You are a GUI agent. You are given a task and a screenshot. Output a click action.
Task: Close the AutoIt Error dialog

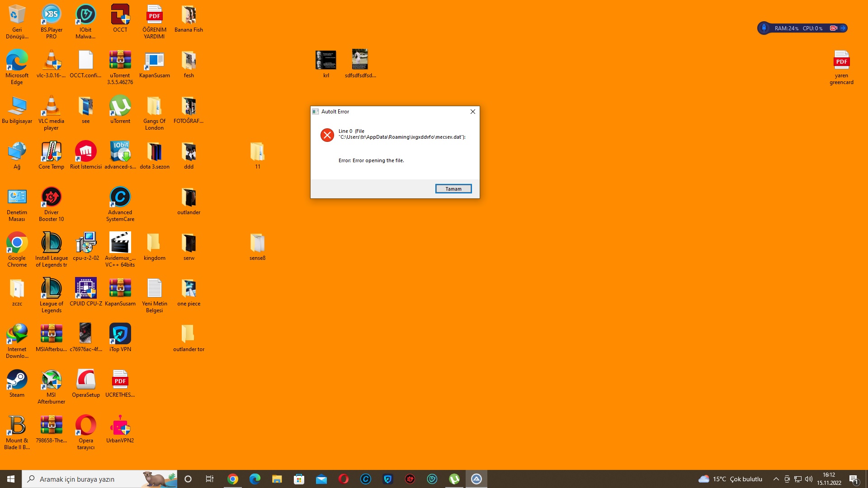click(x=472, y=112)
